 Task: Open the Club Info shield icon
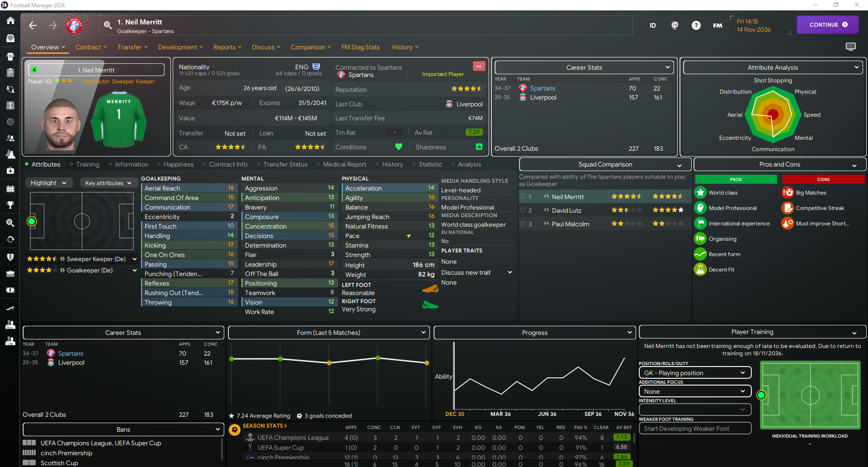[10, 257]
